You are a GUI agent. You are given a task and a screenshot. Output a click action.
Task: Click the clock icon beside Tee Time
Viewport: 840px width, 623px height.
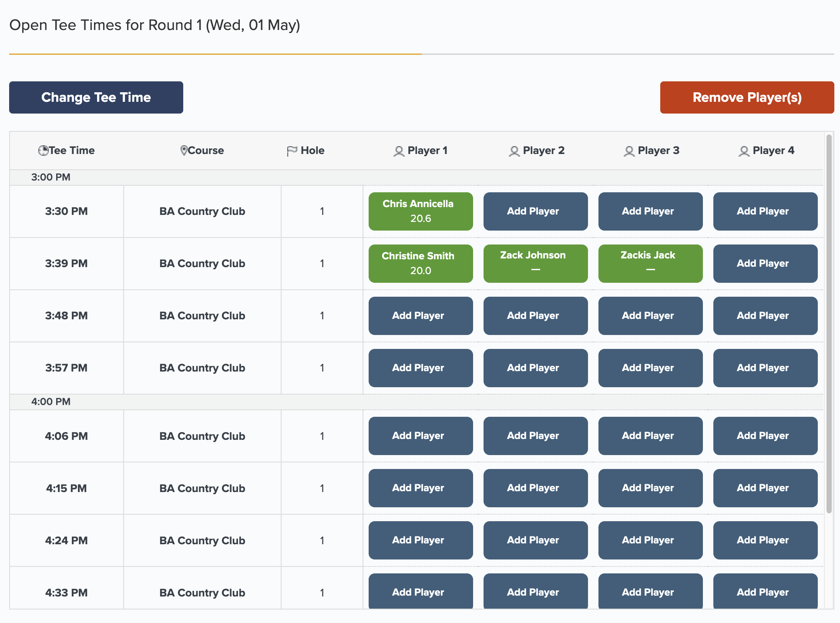tap(43, 151)
